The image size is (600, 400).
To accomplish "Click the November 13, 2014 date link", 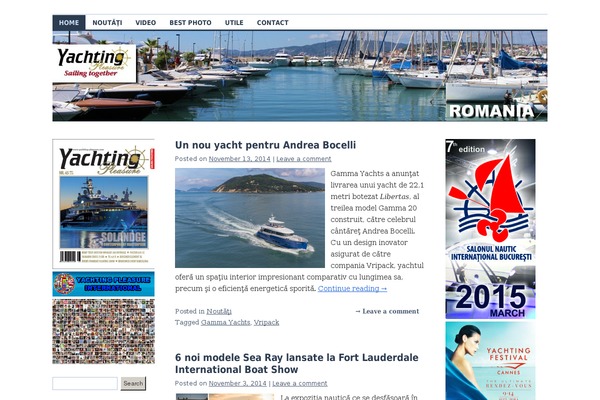I will pyautogui.click(x=240, y=159).
